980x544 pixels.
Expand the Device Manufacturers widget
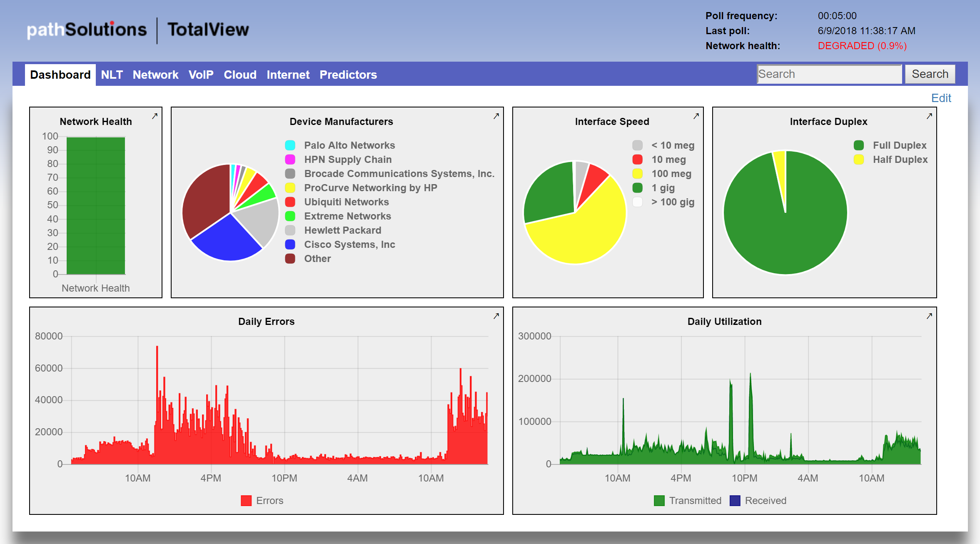(x=496, y=116)
